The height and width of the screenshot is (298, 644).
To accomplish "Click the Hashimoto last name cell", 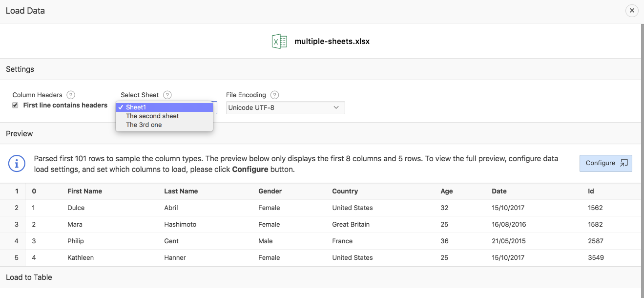I will coord(180,225).
